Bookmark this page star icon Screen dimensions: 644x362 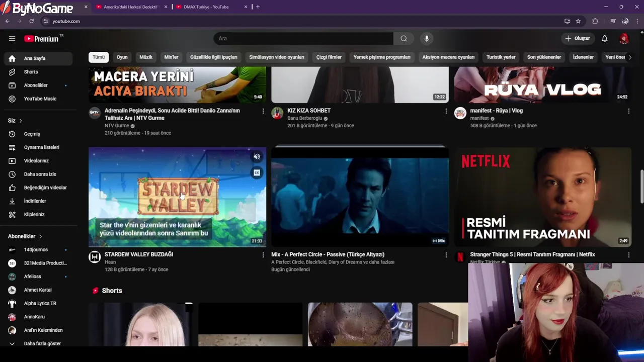click(578, 21)
